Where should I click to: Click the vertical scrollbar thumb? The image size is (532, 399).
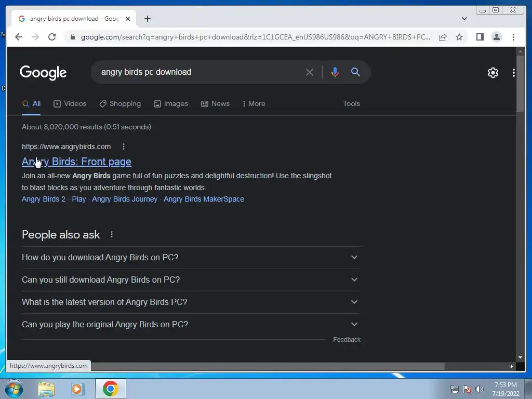(520, 84)
